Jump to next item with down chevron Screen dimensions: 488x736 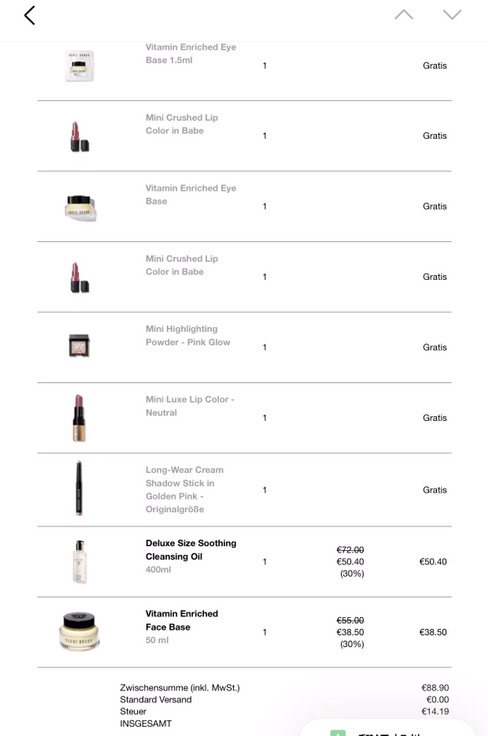(x=452, y=15)
